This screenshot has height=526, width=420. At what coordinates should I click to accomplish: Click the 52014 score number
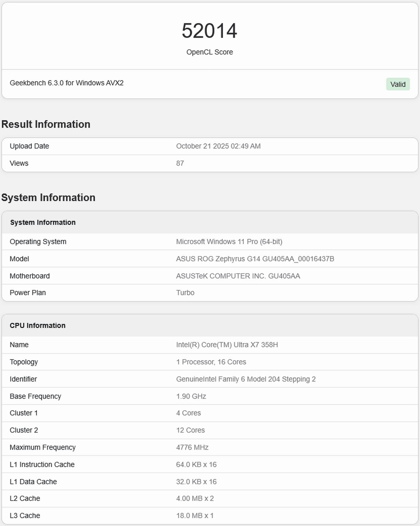coord(209,31)
